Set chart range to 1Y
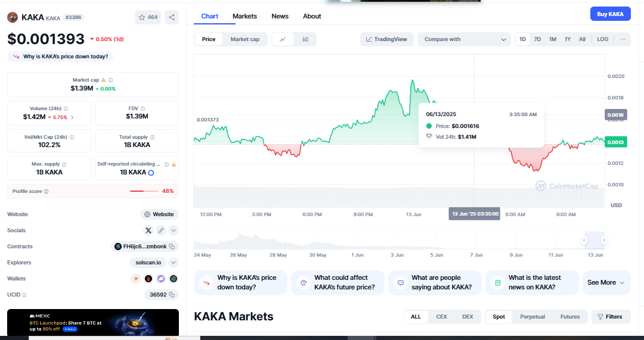This screenshot has height=340, width=644. click(x=568, y=39)
